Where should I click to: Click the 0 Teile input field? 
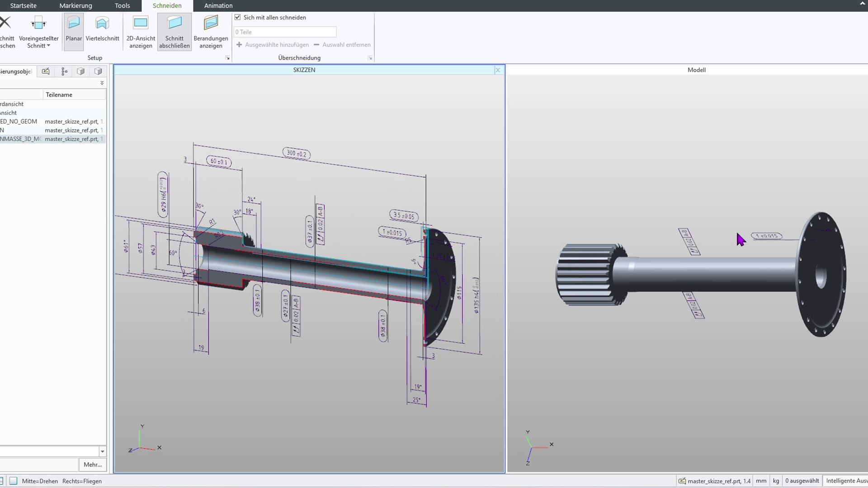tap(285, 32)
